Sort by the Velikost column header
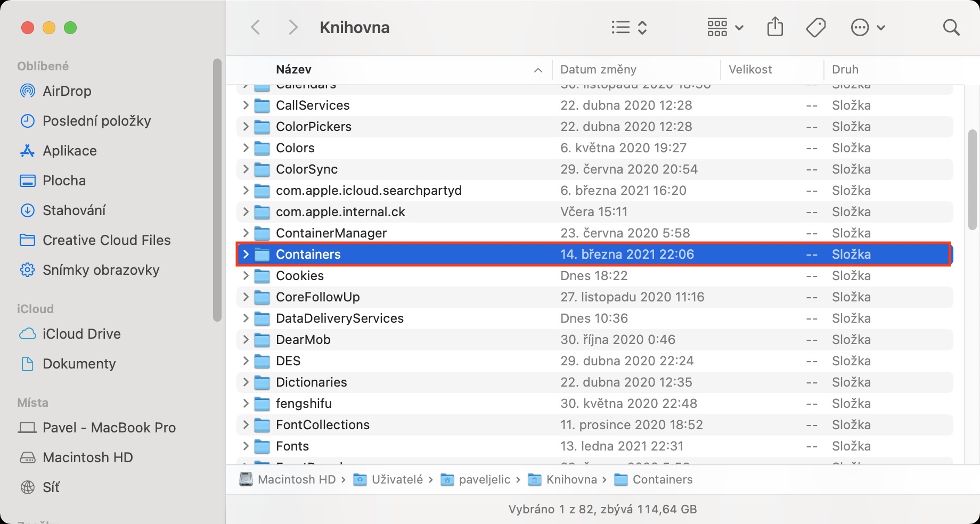 [x=750, y=69]
